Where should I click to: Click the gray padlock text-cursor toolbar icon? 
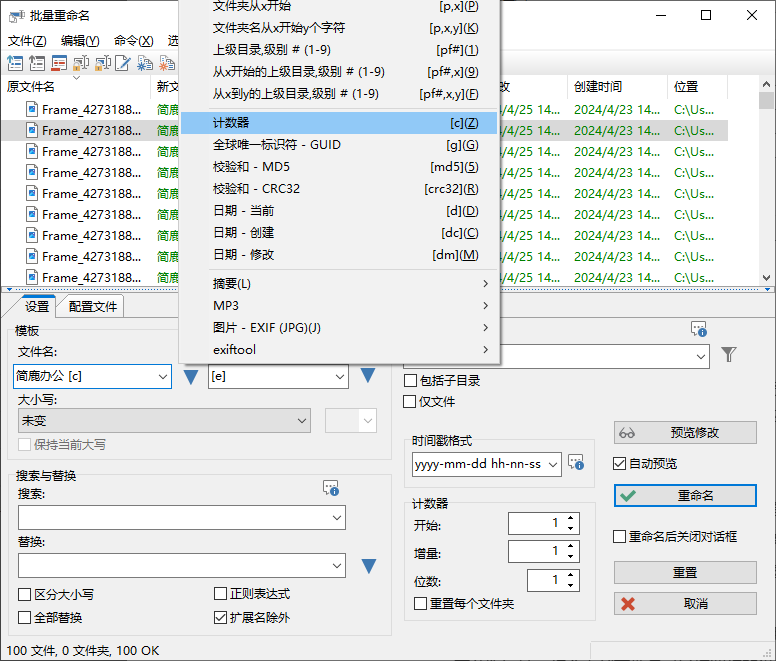(x=81, y=63)
